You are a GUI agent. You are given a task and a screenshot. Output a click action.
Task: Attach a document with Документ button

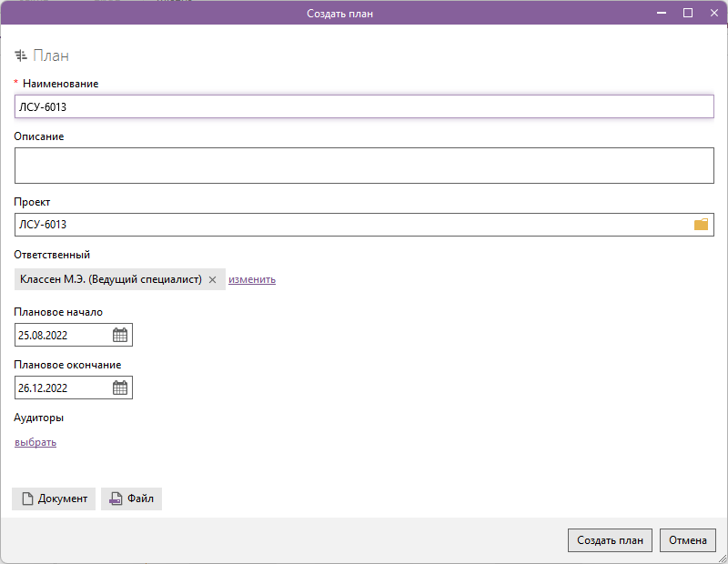coord(54,499)
